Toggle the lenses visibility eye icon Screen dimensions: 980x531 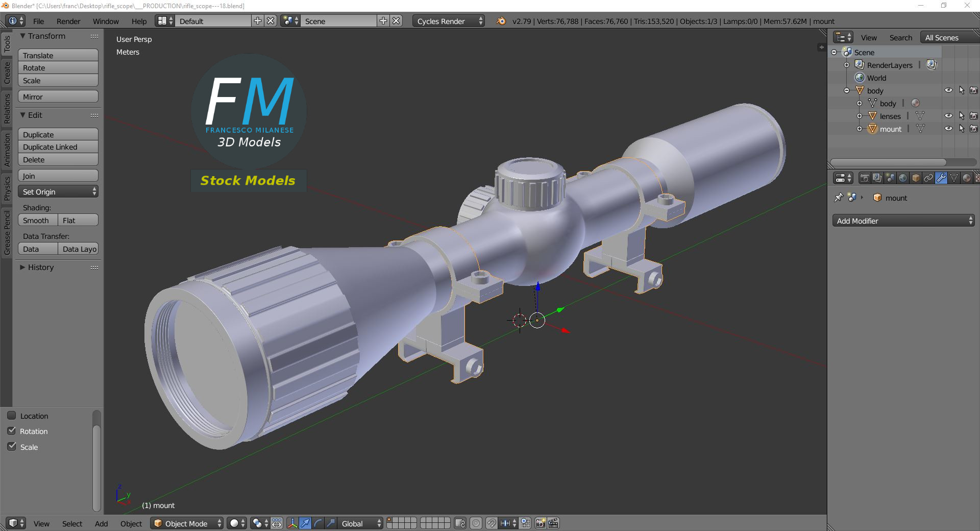tap(948, 115)
